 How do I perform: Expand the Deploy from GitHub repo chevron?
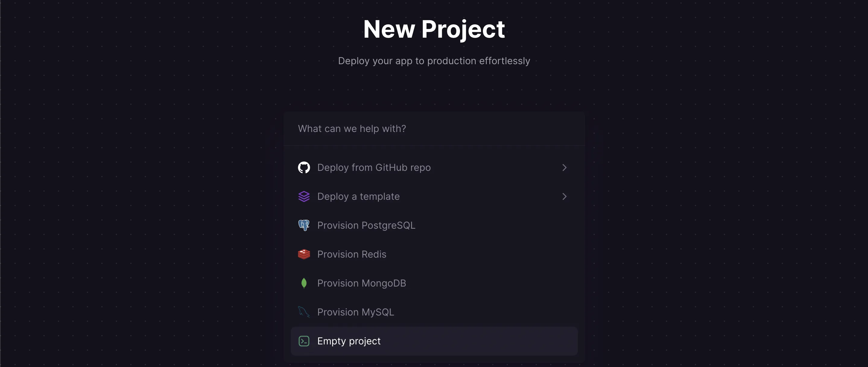pyautogui.click(x=564, y=167)
